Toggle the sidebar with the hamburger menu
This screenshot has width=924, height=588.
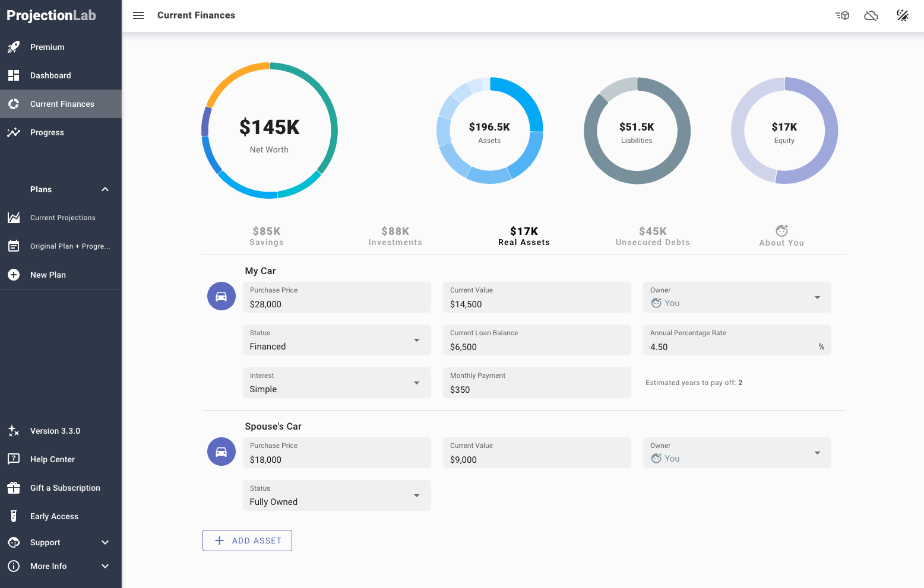[x=138, y=15]
